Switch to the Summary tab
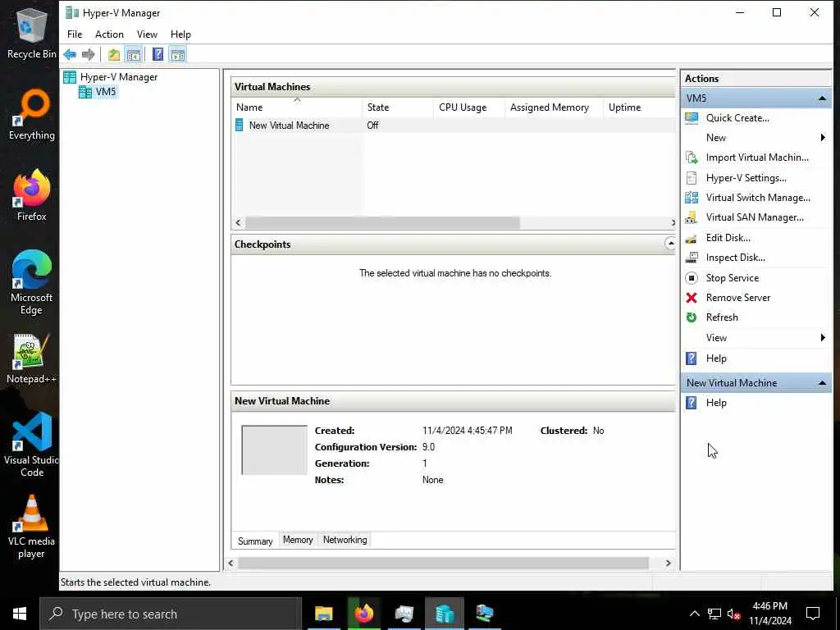Image resolution: width=840 pixels, height=630 pixels. click(x=255, y=541)
